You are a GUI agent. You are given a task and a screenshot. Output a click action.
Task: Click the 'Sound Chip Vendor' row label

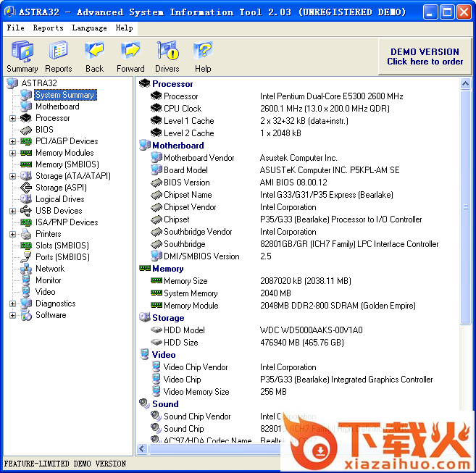click(197, 417)
